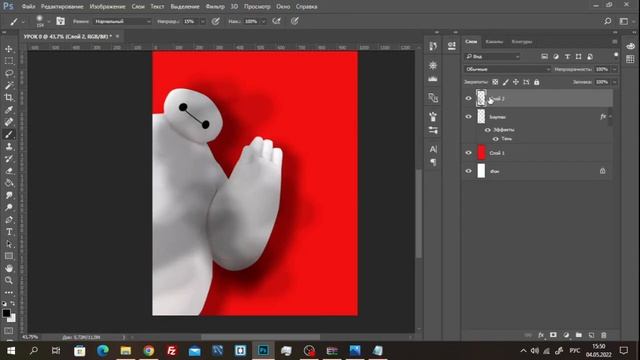640x360 pixels.
Task: Select the Magic Wand tool
Action: 9,85
